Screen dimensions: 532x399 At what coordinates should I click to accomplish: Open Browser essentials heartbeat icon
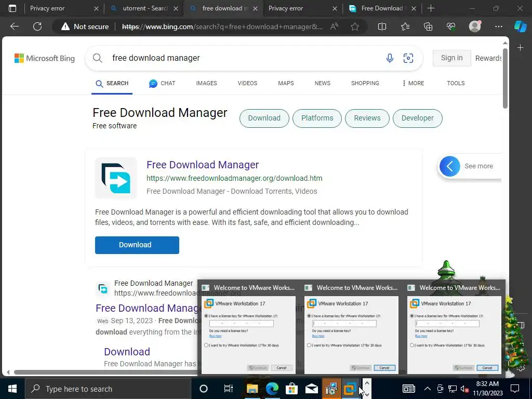pyautogui.click(x=451, y=26)
